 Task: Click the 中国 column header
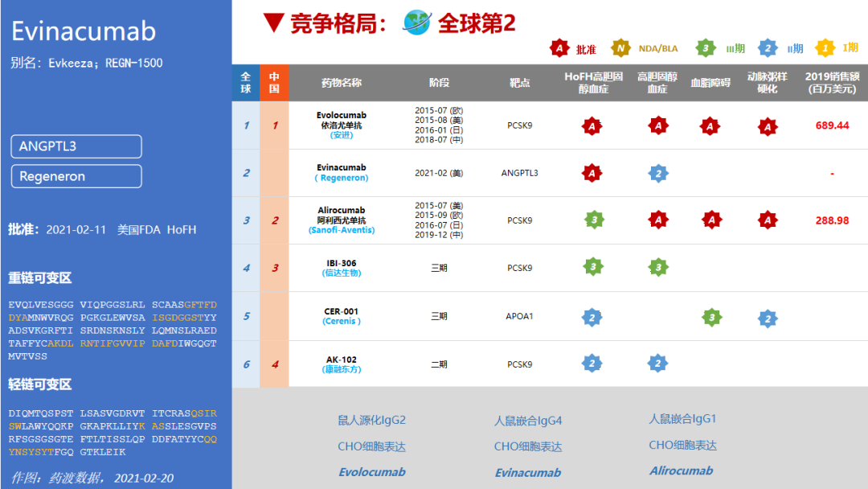tap(274, 83)
